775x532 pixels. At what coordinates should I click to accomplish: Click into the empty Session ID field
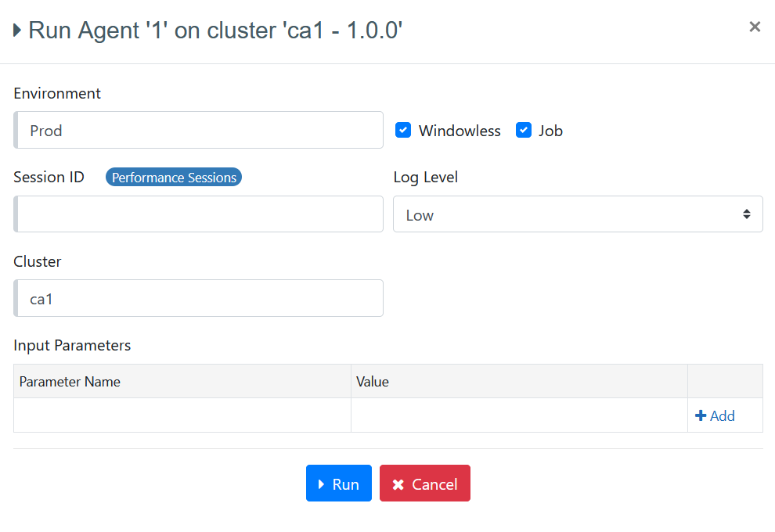point(200,214)
